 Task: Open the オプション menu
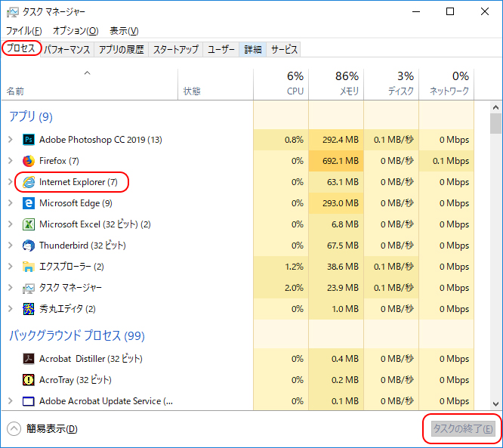(75, 31)
